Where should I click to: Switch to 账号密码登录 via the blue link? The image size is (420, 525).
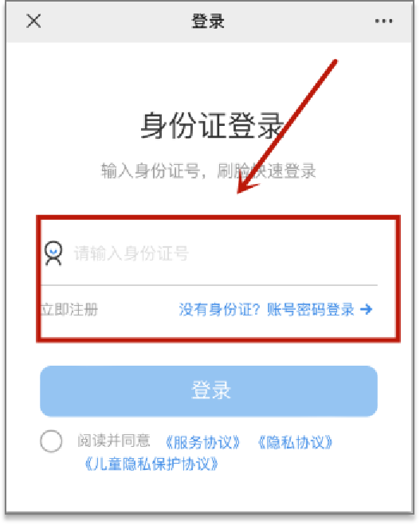(x=311, y=309)
